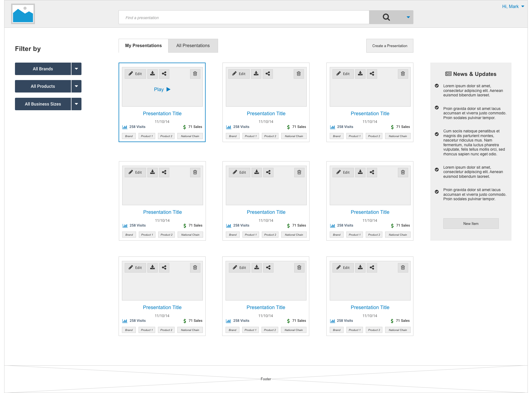The height and width of the screenshot is (393, 532).
Task: Click Create a Presentation button
Action: tap(390, 46)
